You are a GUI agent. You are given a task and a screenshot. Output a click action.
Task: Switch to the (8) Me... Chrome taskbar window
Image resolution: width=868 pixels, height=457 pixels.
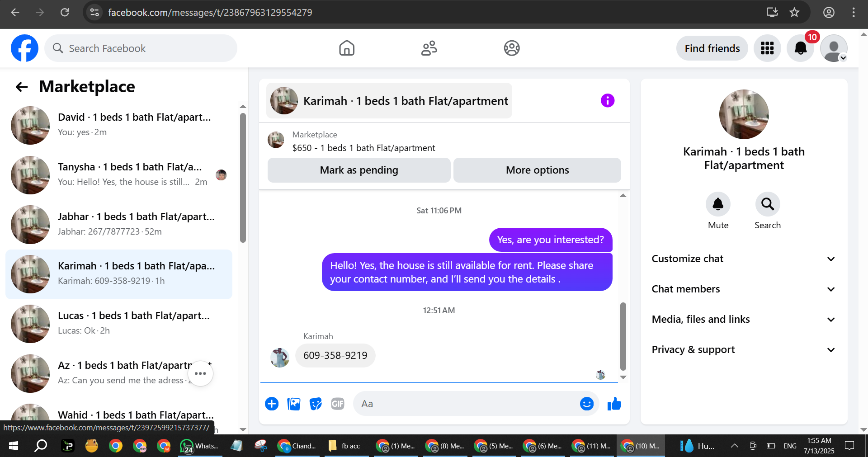(x=444, y=446)
